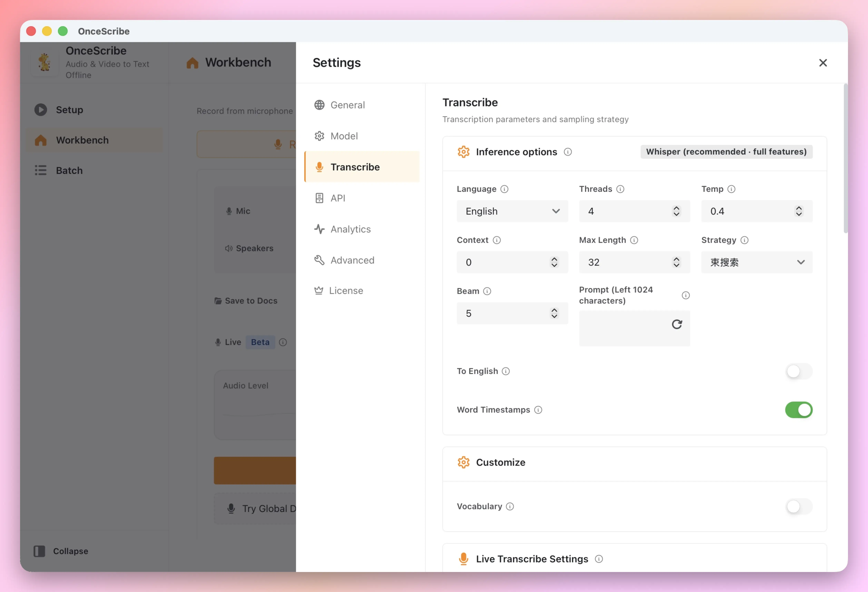Click Live Transcribe Settings info icon
This screenshot has height=592, width=868.
[598, 559]
